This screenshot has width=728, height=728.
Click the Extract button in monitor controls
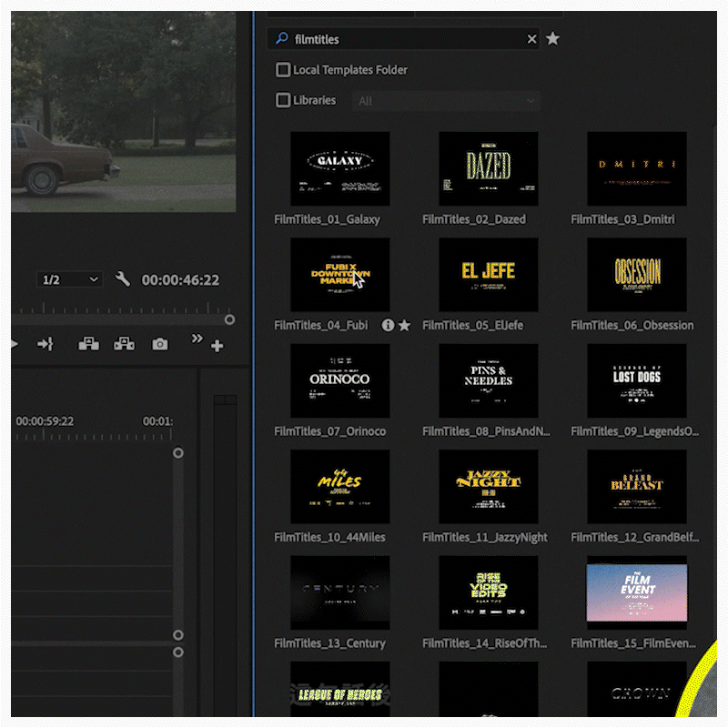(124, 344)
